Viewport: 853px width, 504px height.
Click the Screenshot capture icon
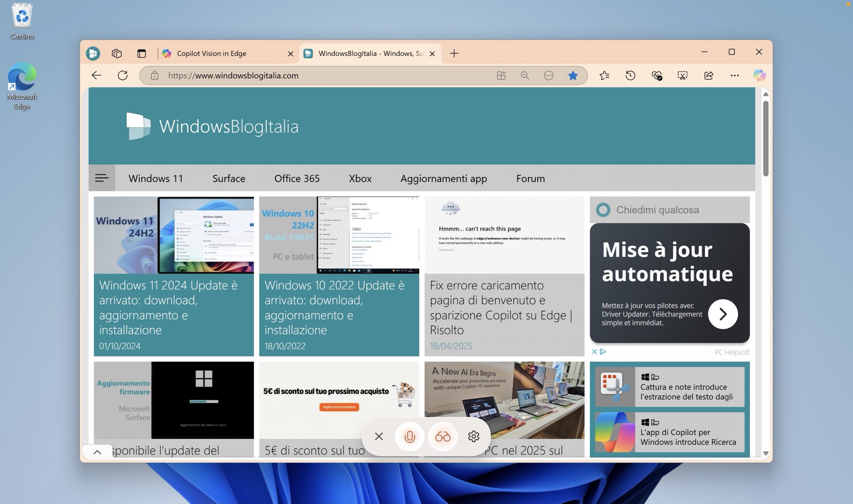pos(682,75)
